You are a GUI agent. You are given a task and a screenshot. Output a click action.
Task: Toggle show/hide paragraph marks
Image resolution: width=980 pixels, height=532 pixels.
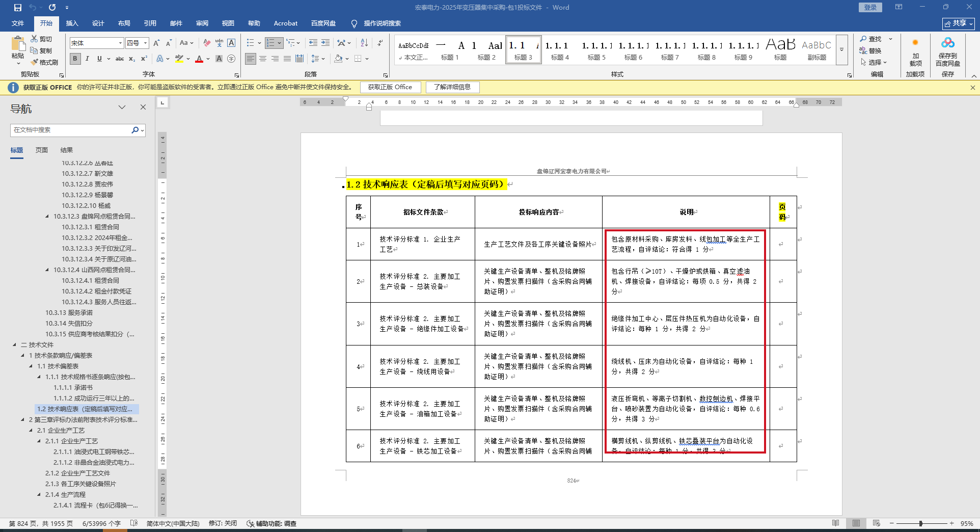pos(380,43)
